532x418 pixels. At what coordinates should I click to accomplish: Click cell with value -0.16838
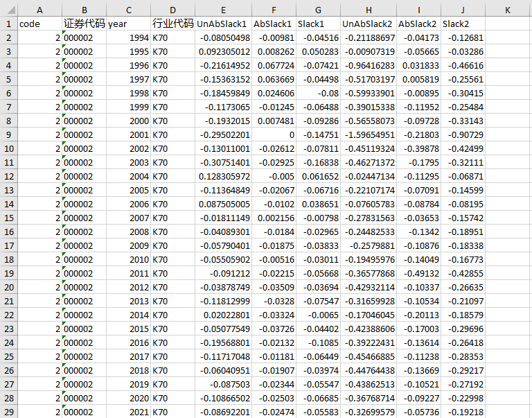tap(318, 163)
